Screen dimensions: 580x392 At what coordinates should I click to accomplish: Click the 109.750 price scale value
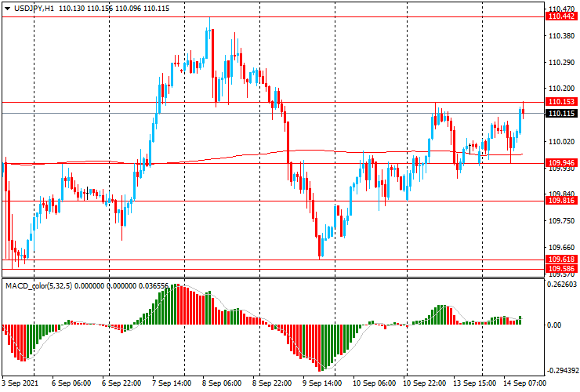point(562,220)
